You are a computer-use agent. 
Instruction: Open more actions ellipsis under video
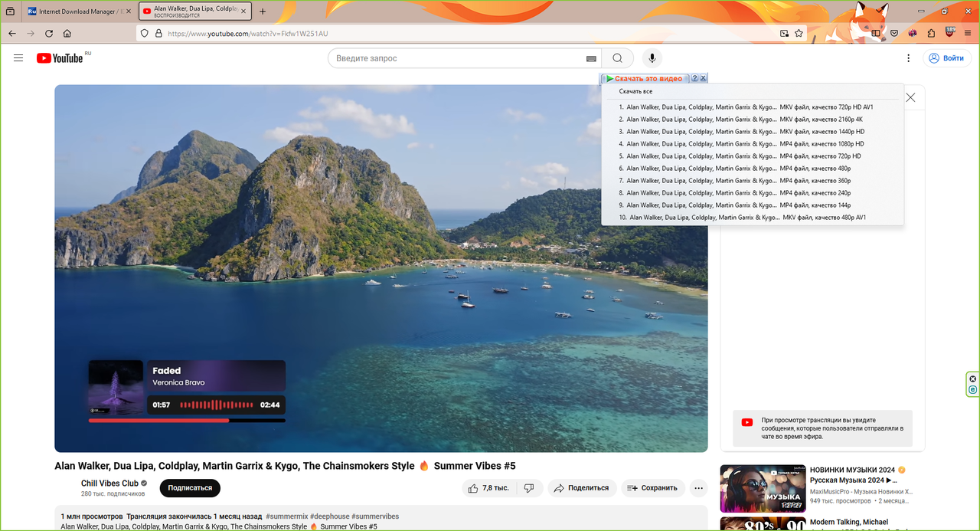pyautogui.click(x=698, y=488)
